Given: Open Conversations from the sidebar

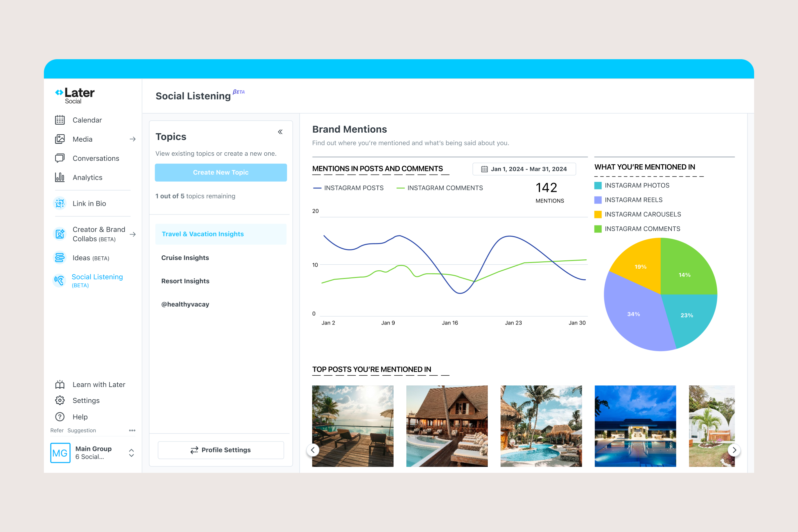Looking at the screenshot, I should (x=96, y=158).
